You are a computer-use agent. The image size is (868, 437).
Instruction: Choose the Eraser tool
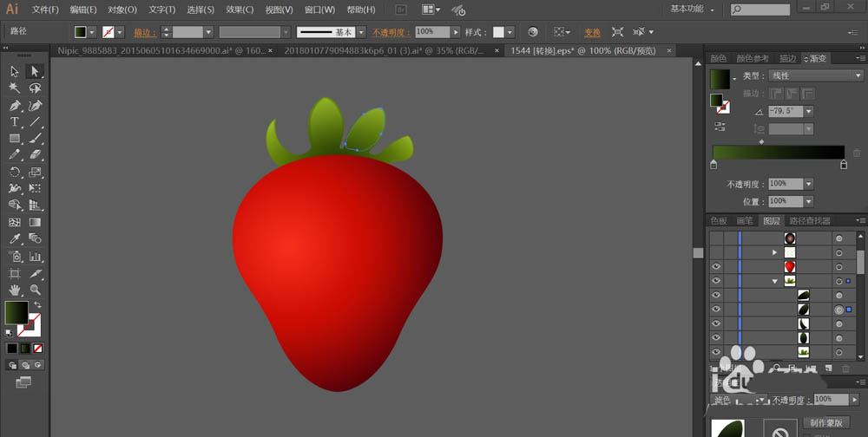tap(35, 155)
